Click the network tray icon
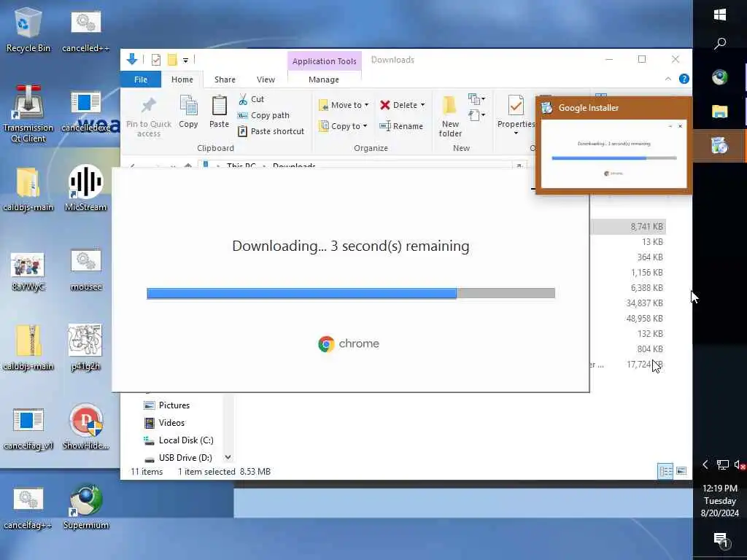This screenshot has height=560, width=747. click(723, 464)
